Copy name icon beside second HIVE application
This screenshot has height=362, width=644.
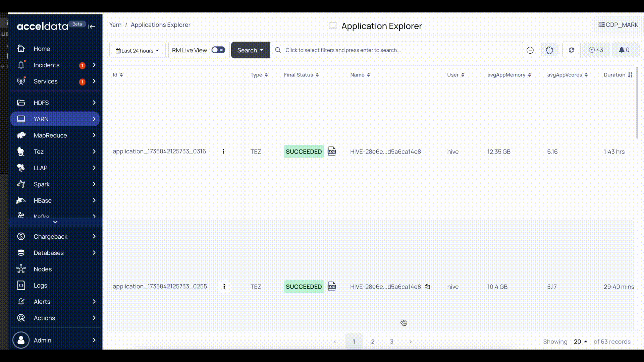[x=427, y=287]
